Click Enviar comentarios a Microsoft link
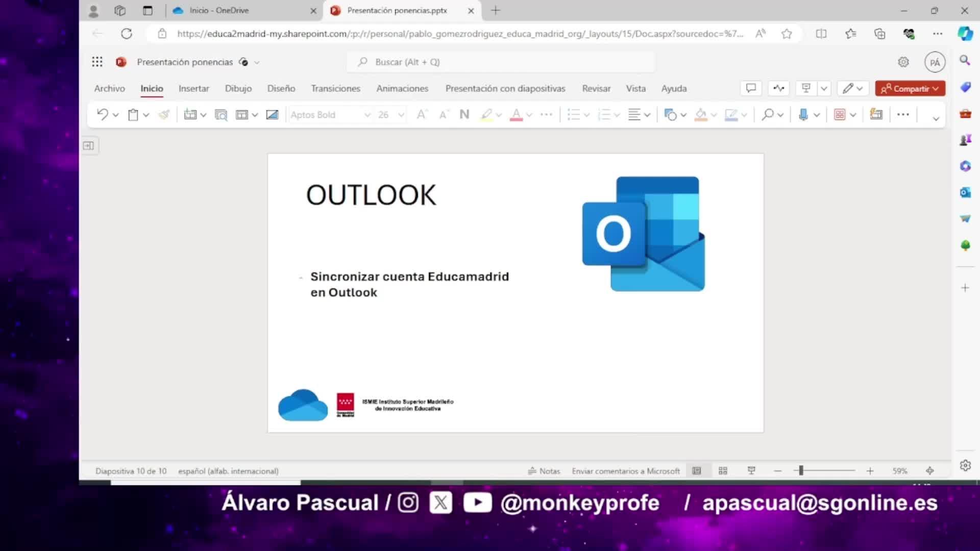980x551 pixels. click(626, 471)
